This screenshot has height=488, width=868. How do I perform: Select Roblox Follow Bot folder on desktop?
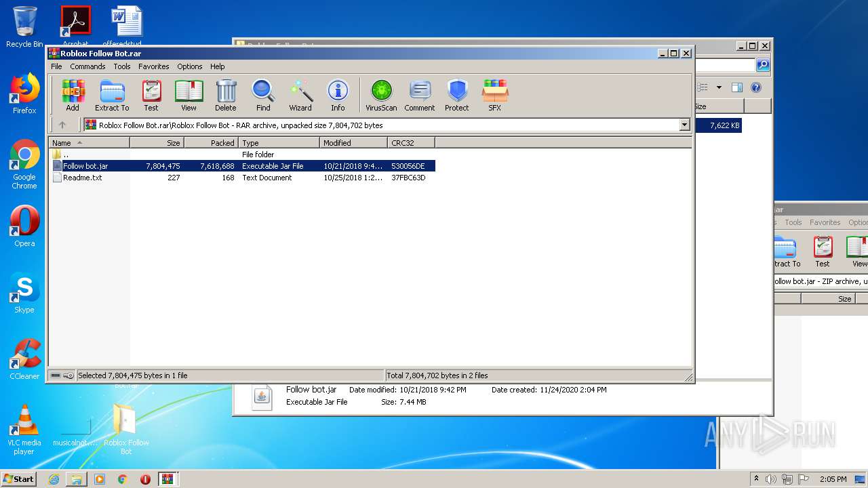point(126,430)
